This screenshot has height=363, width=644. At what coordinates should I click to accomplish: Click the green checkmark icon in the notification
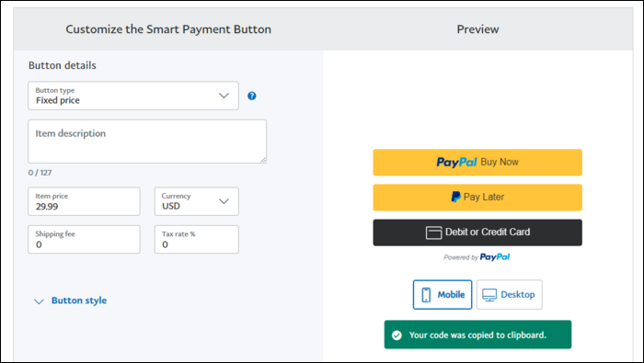[x=397, y=335]
